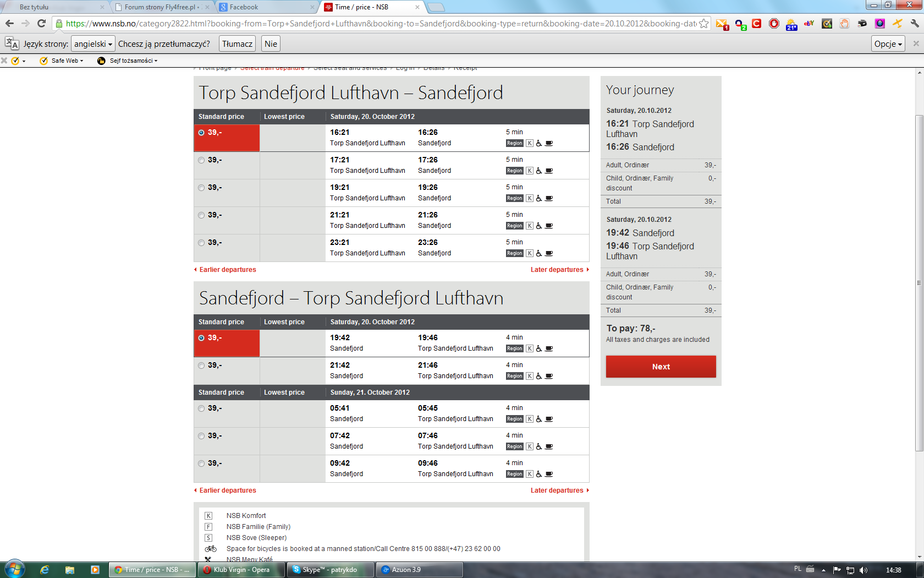The height and width of the screenshot is (578, 924).
Task: Launch Internet Explorer from the taskbar
Action: (x=45, y=570)
